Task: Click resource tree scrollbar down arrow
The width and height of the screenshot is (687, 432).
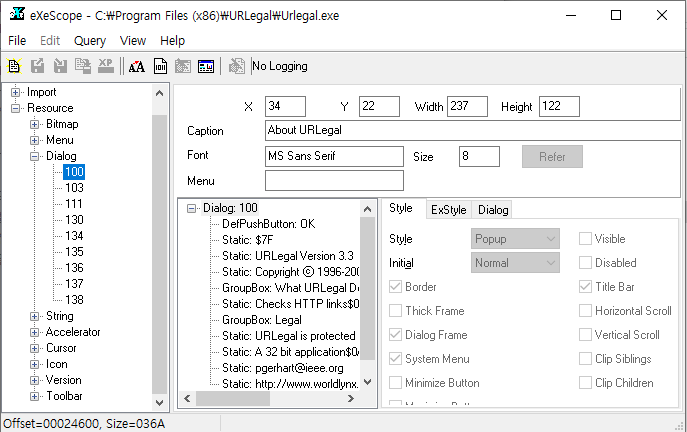Action: coord(159,402)
